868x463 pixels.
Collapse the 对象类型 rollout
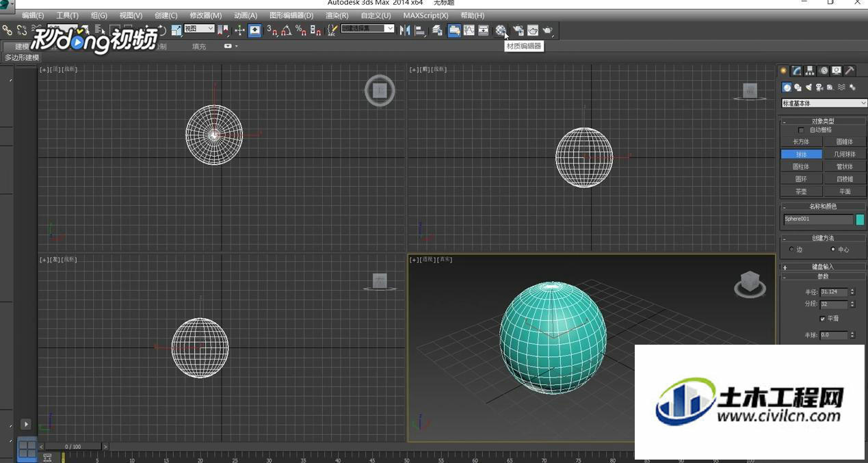pos(823,121)
